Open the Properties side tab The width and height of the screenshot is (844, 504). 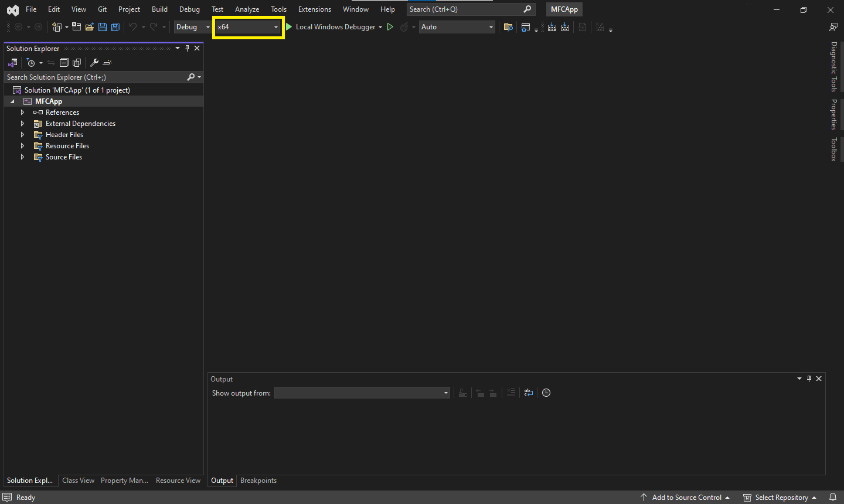834,114
